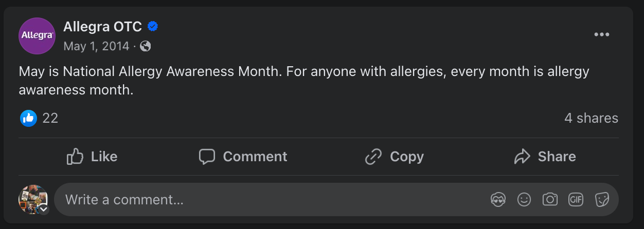
Task: View the 22 reactions count
Action: 50,118
